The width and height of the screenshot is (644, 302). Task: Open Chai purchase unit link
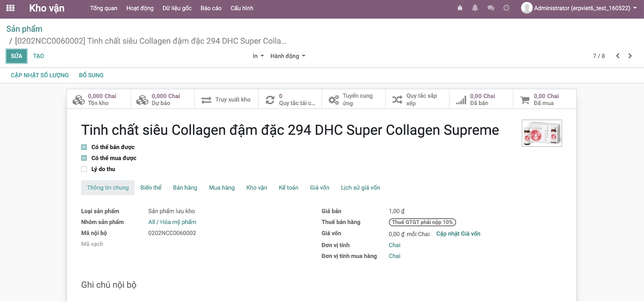tap(395, 256)
